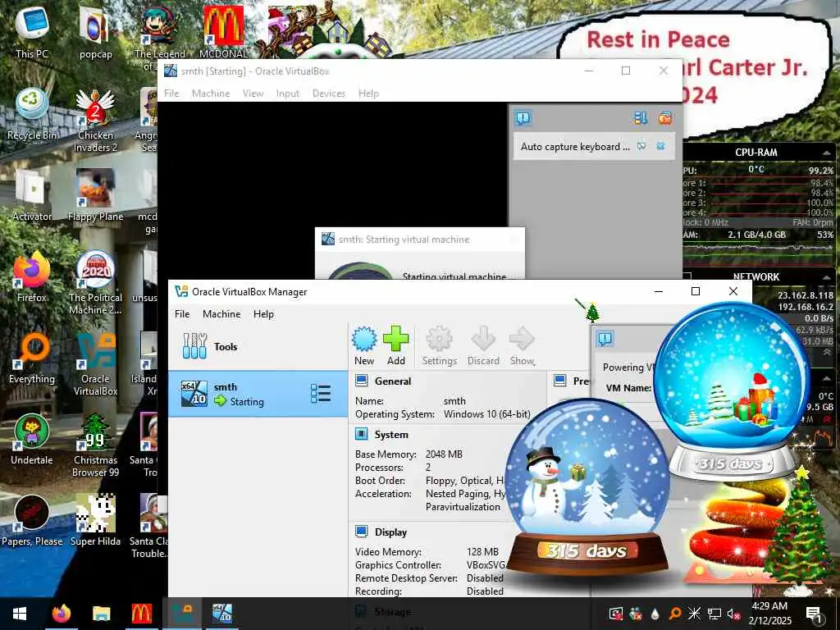Click the Discard arrow toolbar icon
840x630 pixels.
483,346
